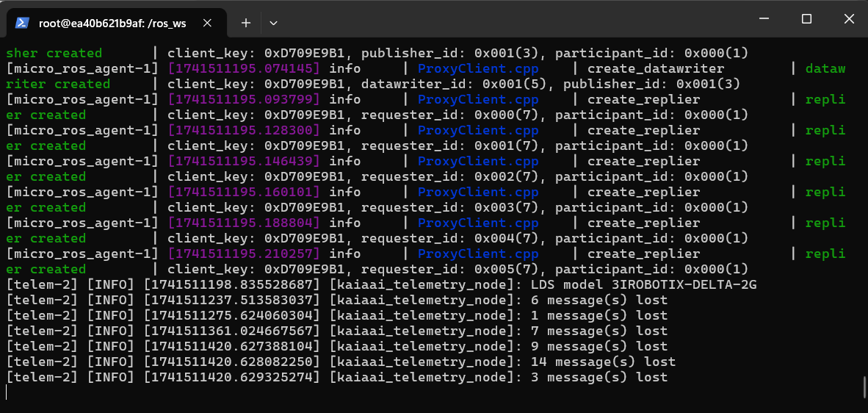This screenshot has width=868, height=413.
Task: Click the vertical scrollbar thumb
Action: 864,387
